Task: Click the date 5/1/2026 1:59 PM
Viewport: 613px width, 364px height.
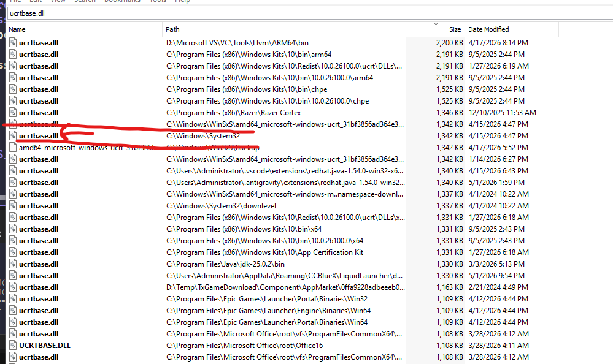Action: coord(496,183)
